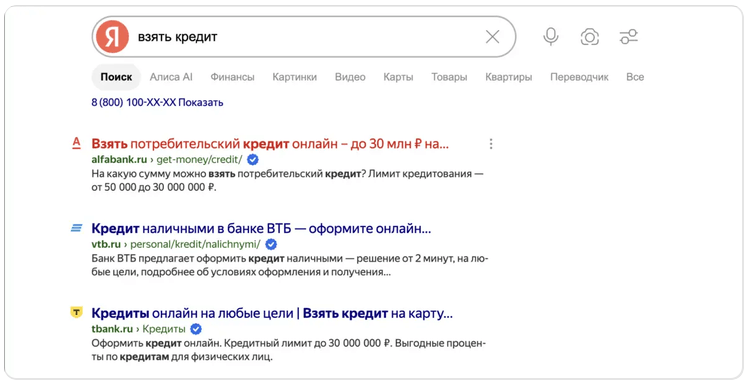
Task: Click verified badge next to tbank.ru
Action: coord(196,329)
